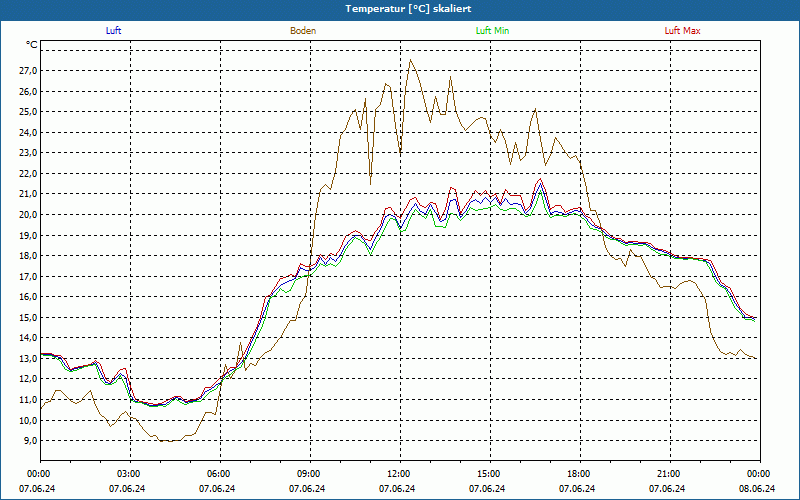The height and width of the screenshot is (500, 800).
Task: Click the 23,0 y-axis value label
Action: tap(27, 153)
